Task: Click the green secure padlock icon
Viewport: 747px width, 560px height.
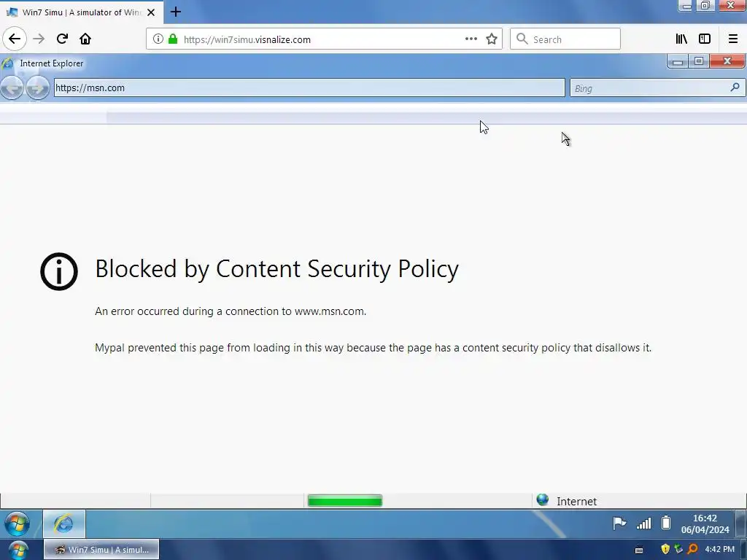Action: 173,39
